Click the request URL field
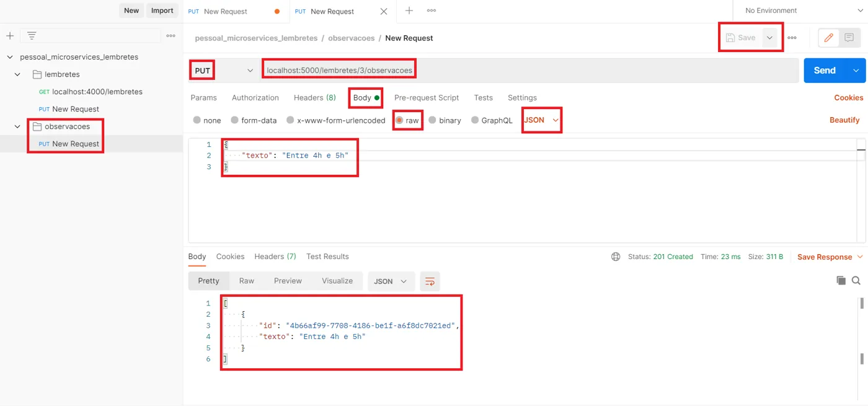 coord(530,71)
